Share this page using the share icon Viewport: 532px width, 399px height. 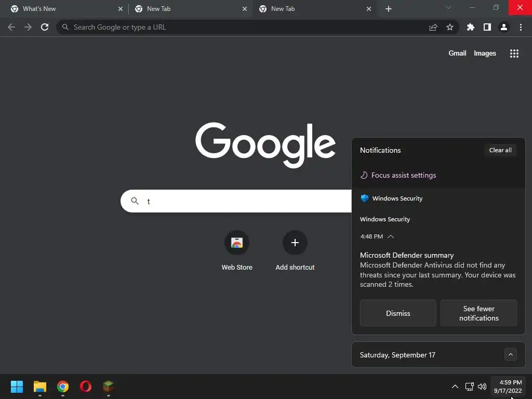point(433,27)
